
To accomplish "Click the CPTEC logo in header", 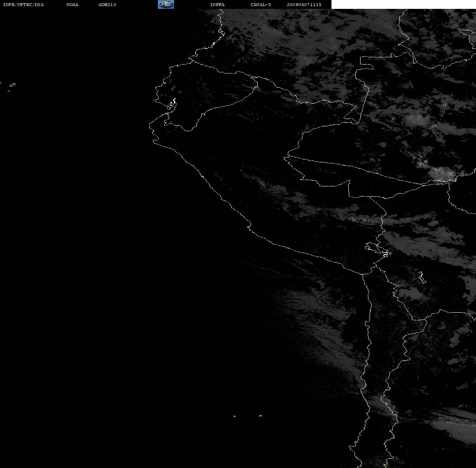I will point(166,4).
